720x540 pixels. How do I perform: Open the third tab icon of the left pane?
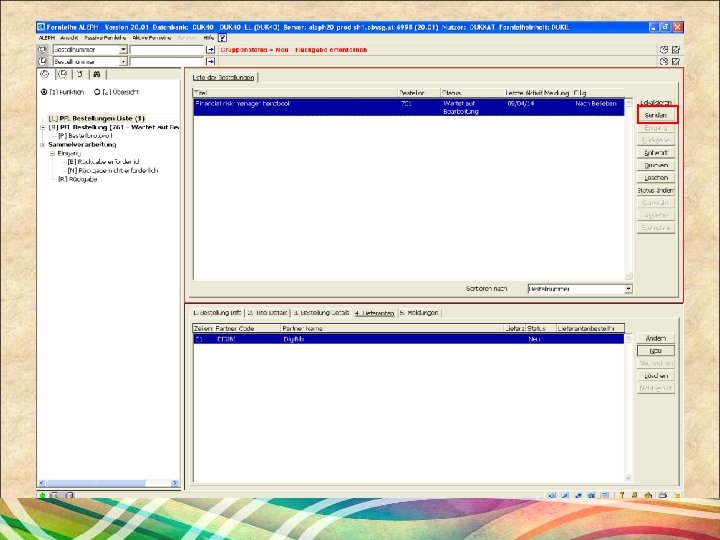pos(80,74)
